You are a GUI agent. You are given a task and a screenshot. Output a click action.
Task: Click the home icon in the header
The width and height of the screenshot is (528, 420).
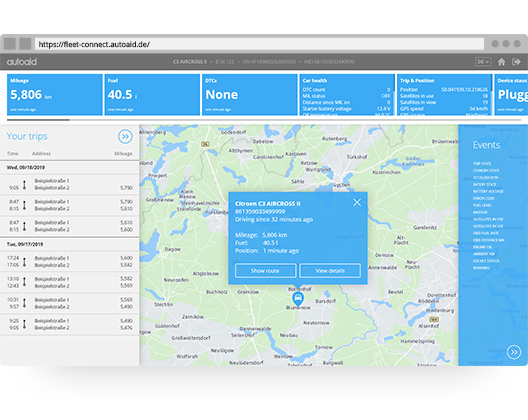[501, 62]
